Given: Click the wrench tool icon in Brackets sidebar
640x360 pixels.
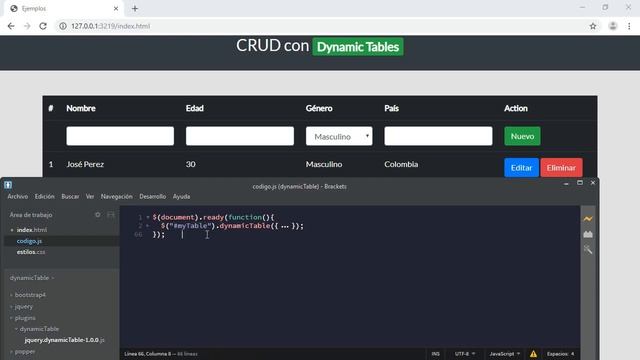Looking at the screenshot, I should coord(588,249).
